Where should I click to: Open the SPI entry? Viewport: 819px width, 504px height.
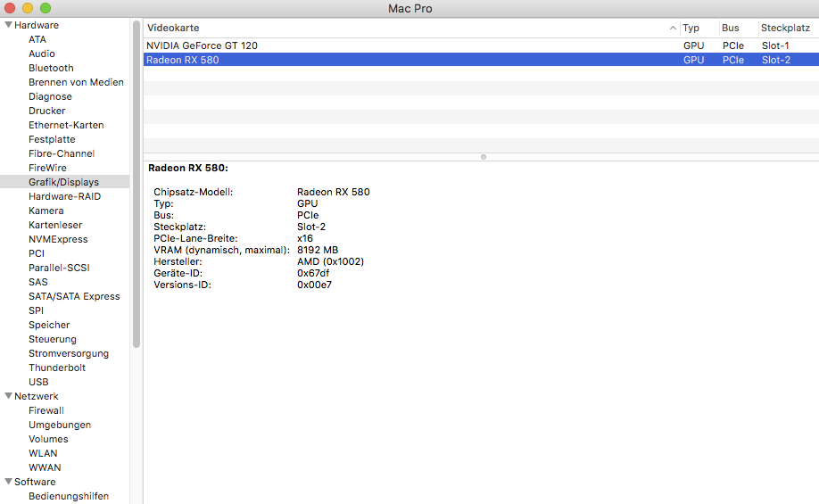36,310
